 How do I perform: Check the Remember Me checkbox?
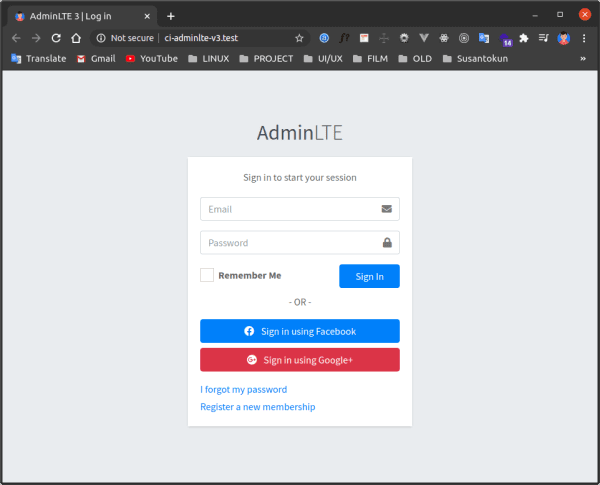[207, 275]
